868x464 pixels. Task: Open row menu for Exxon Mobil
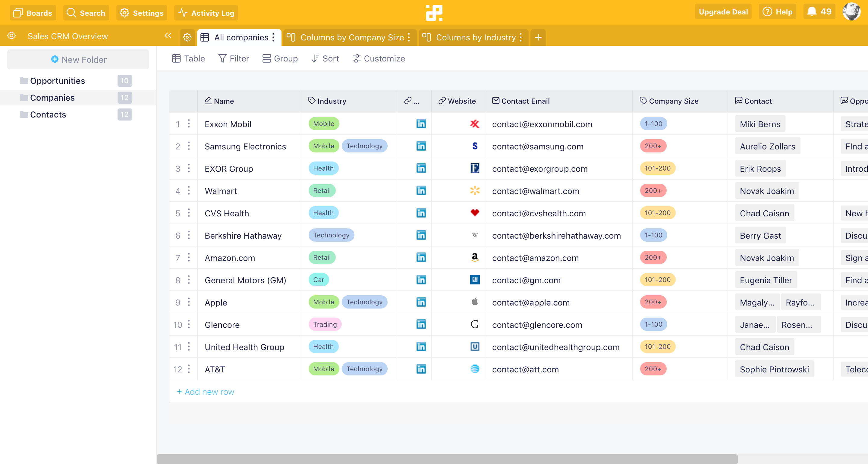[x=189, y=124]
